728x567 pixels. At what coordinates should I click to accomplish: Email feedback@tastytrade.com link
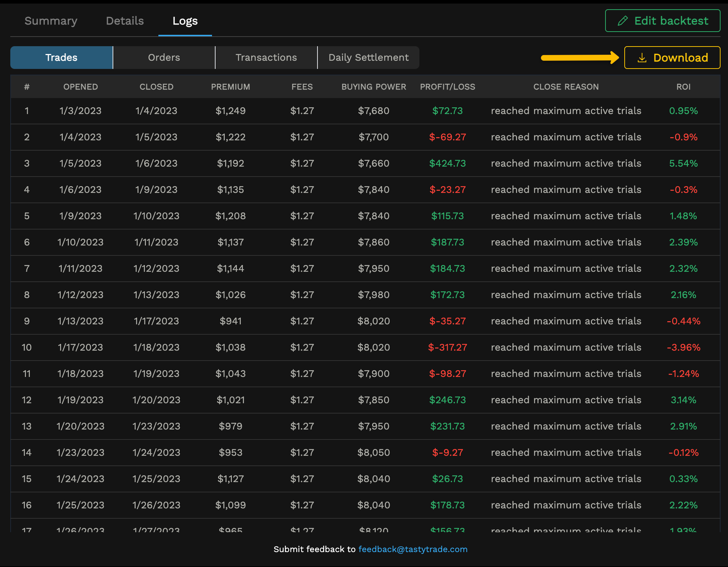tap(413, 549)
